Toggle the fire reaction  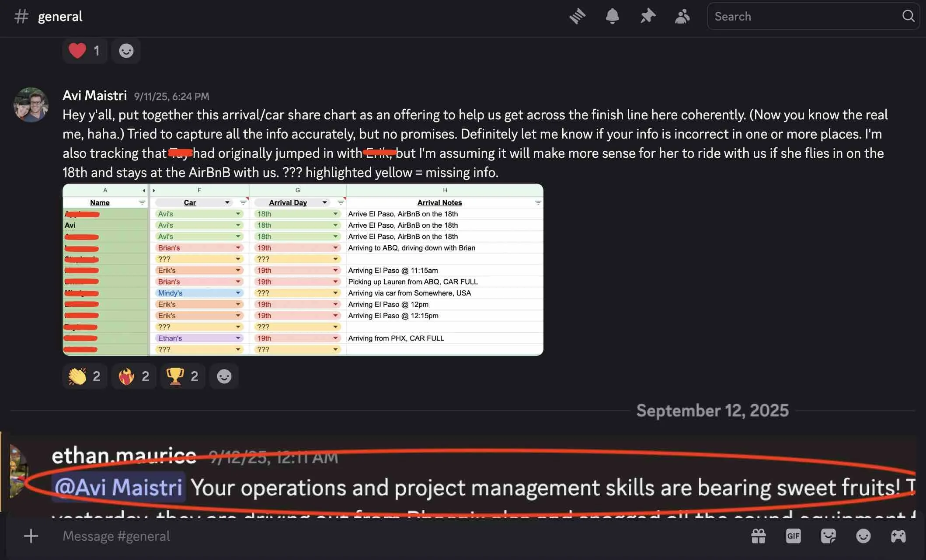(x=134, y=376)
